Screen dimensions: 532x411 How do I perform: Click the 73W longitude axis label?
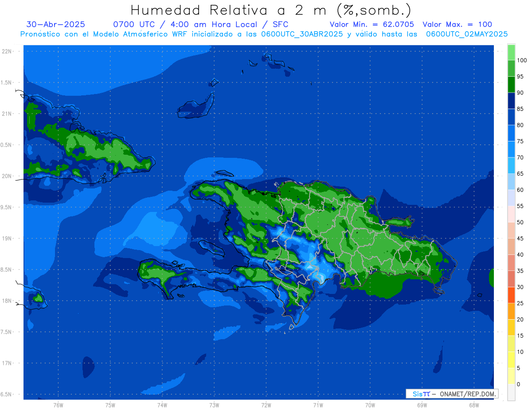[214, 405]
